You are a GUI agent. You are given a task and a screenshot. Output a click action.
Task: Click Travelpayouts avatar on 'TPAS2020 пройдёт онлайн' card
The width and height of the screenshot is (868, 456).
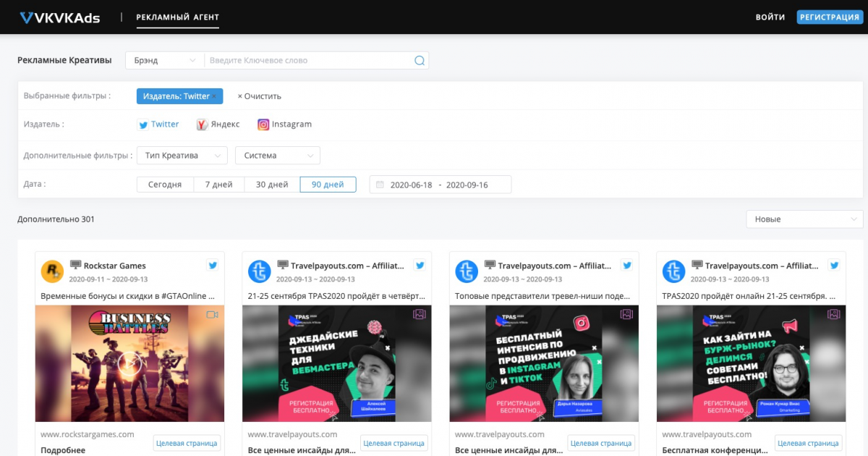[674, 271]
